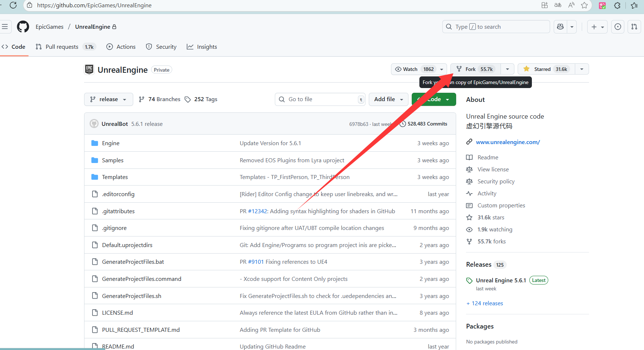
Task: Open browser extensions puzzle icon
Action: (x=617, y=5)
